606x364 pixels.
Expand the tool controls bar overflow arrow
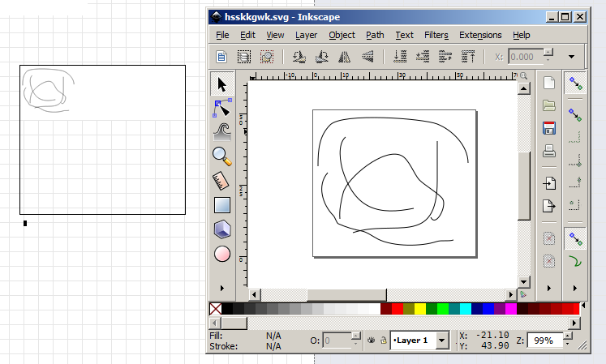pyautogui.click(x=572, y=57)
